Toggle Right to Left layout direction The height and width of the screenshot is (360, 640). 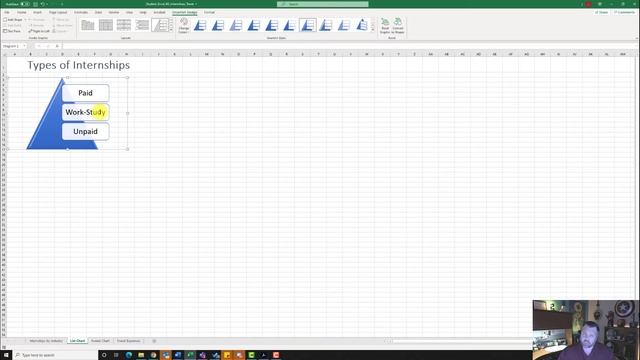[x=39, y=31]
